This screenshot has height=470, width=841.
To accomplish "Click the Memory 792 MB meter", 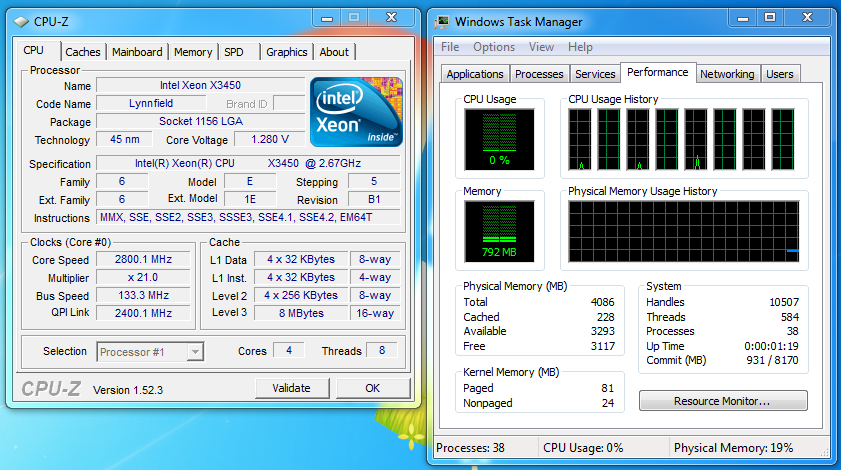I will (499, 231).
